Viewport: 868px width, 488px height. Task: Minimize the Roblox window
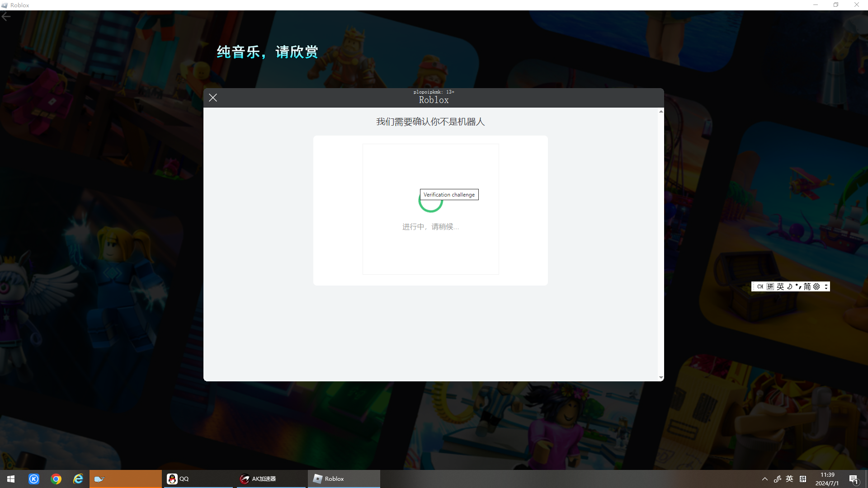(x=816, y=5)
